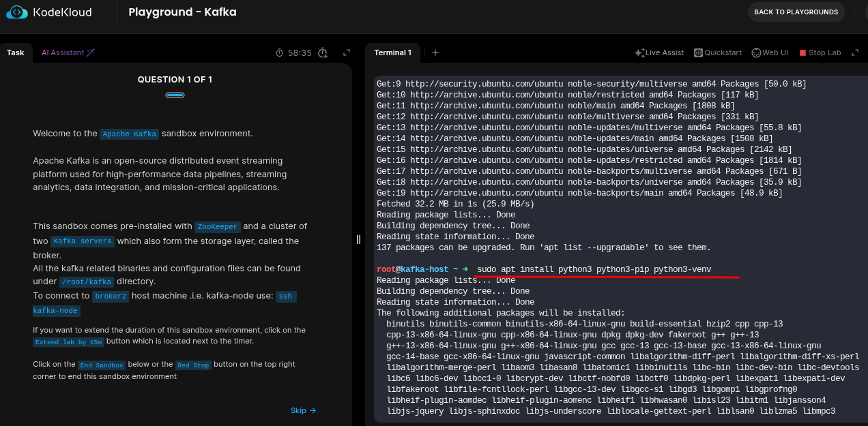Click the Apache Kafka code tag
The width and height of the screenshot is (868, 426).
130,134
